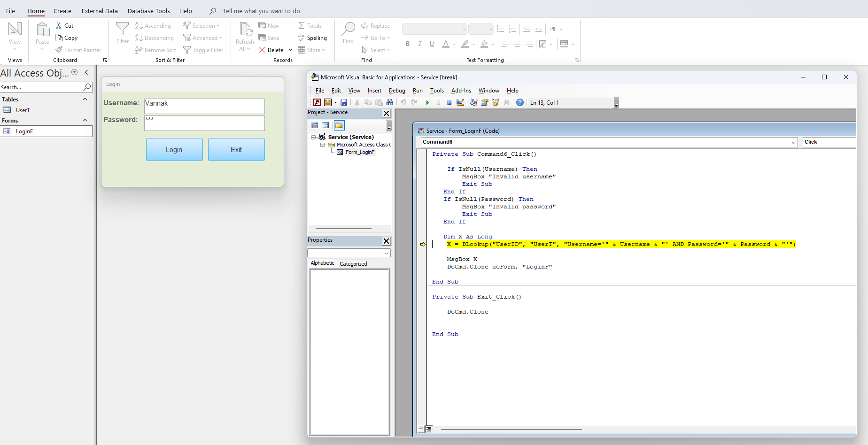Click the Toolbox icon in VBA toolbar
This screenshot has height=445, width=868.
click(x=506, y=102)
